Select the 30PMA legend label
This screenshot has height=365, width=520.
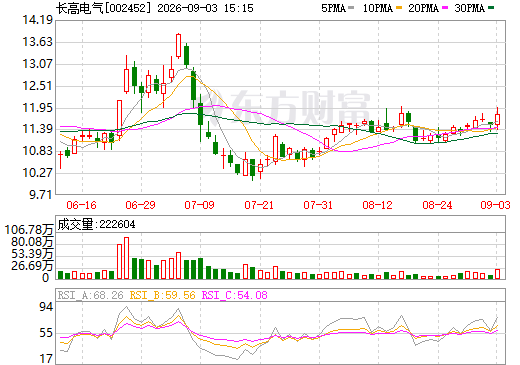[470, 8]
